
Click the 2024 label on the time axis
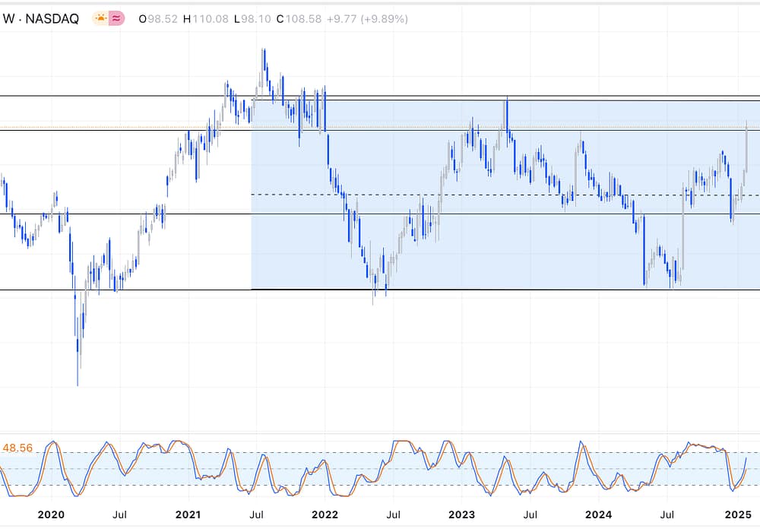(599, 515)
